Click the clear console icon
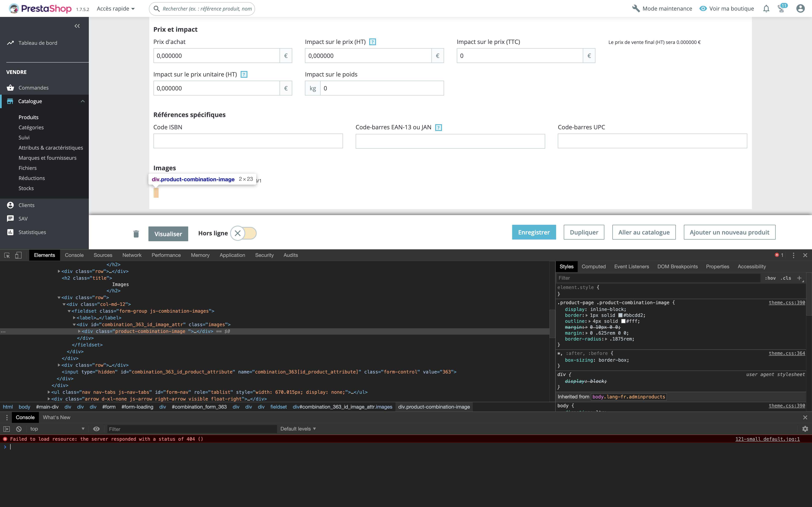 (x=19, y=429)
